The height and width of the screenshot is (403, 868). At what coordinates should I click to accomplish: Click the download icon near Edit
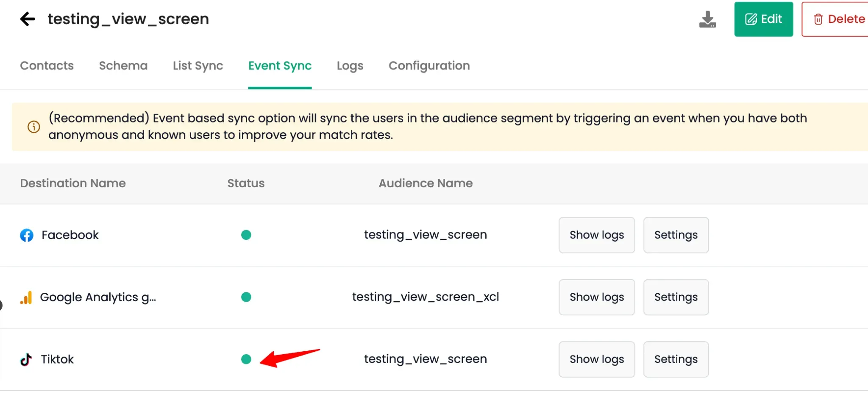pos(707,19)
